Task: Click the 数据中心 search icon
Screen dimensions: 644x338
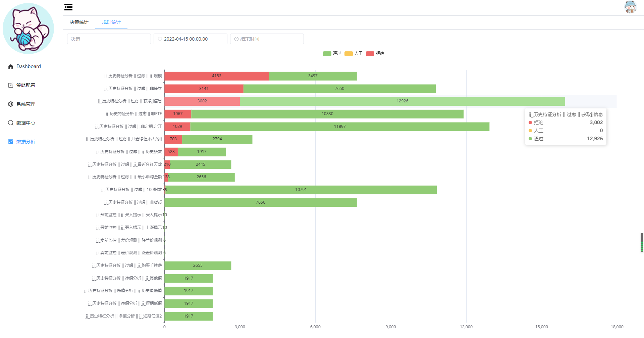Action: click(11, 123)
